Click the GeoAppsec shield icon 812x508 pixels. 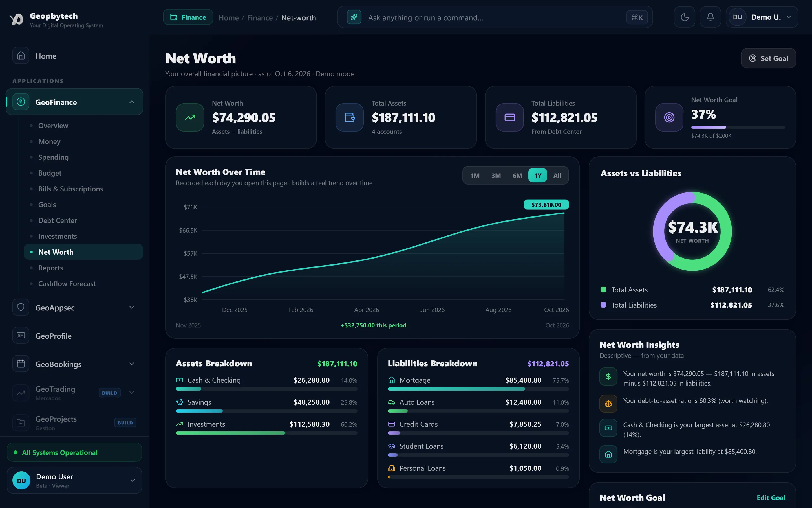tap(21, 307)
